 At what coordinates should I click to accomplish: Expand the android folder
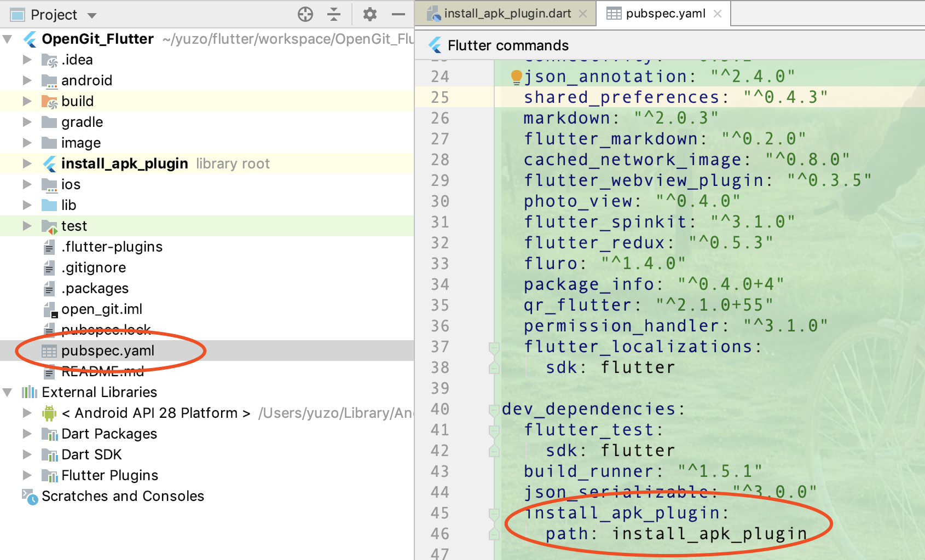pyautogui.click(x=27, y=80)
